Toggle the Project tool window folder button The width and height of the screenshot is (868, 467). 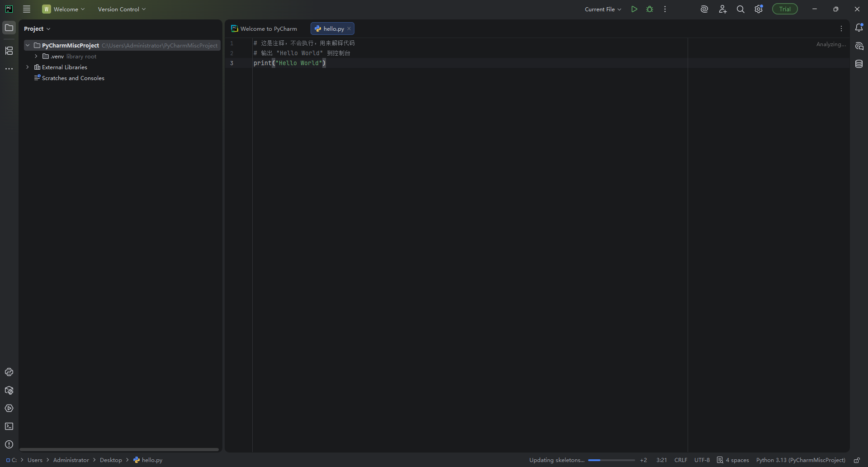9,28
